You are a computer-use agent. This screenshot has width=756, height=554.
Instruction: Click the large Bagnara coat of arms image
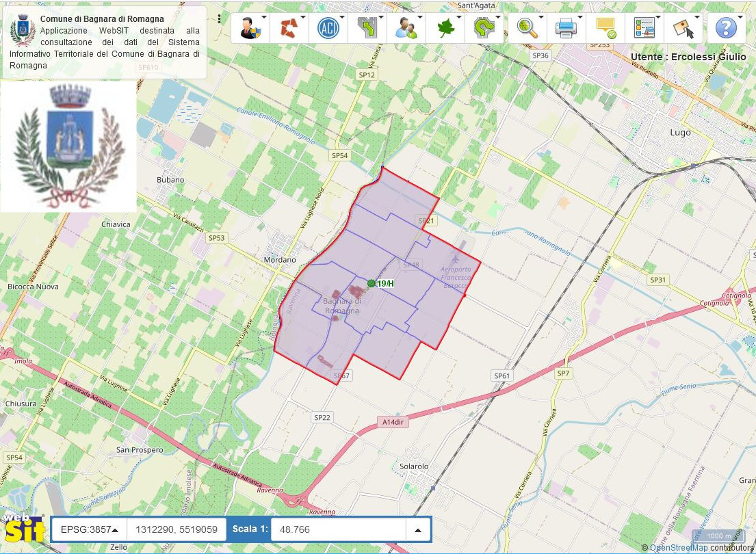(68, 146)
